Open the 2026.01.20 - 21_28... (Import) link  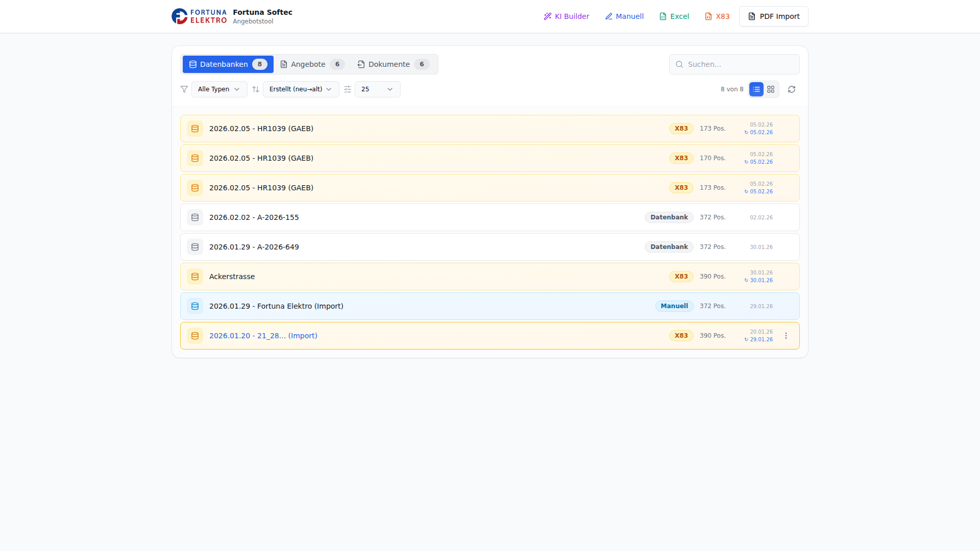pyautogui.click(x=263, y=336)
